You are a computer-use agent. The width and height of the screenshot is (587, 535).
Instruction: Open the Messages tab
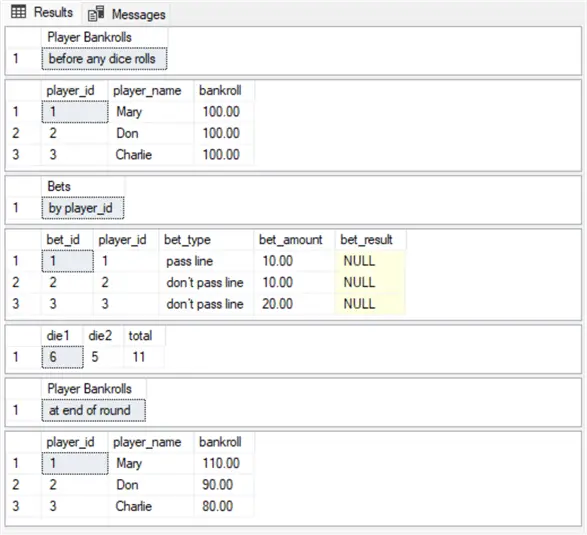click(127, 14)
